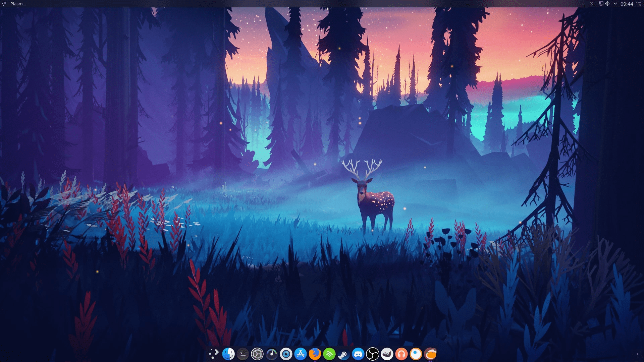Image resolution: width=644 pixels, height=362 pixels.
Task: Launch Steam from the dock
Action: pyautogui.click(x=343, y=354)
